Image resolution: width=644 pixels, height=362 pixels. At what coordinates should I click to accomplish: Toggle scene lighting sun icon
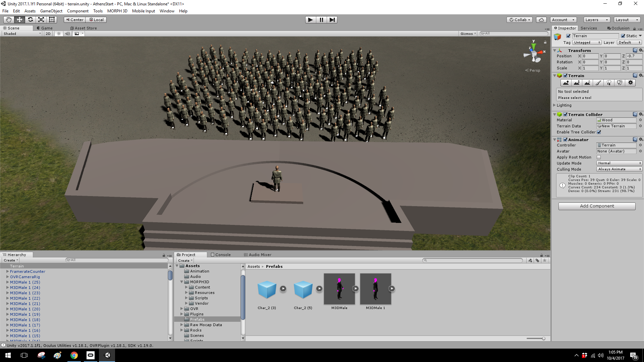click(x=59, y=34)
